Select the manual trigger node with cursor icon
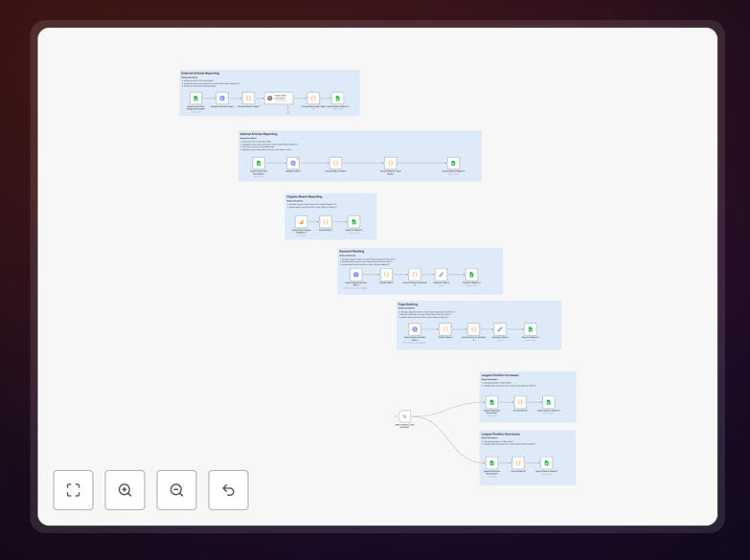750x560 pixels. point(404,416)
